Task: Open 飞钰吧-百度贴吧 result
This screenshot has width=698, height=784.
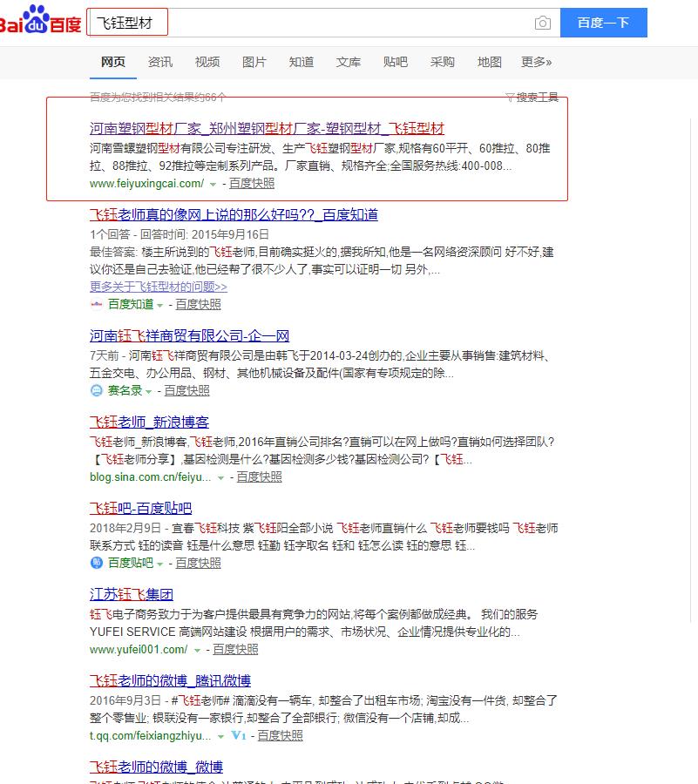Action: tap(141, 509)
